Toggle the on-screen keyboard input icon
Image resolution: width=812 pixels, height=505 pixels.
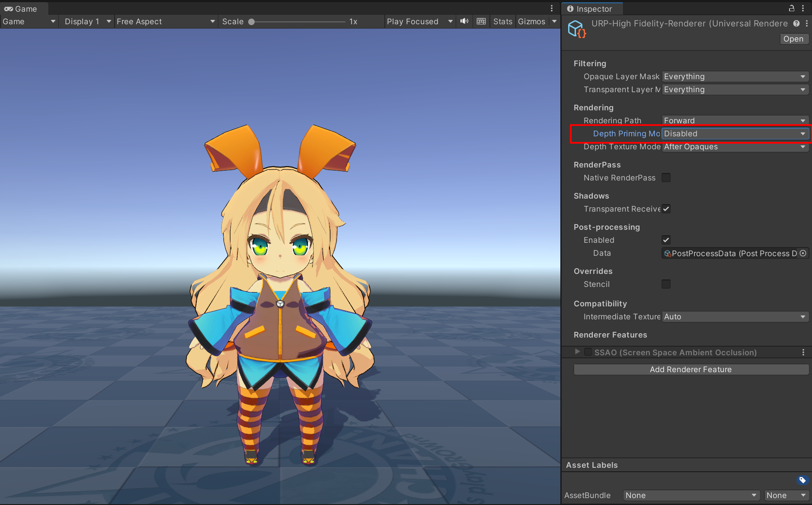pyautogui.click(x=481, y=21)
